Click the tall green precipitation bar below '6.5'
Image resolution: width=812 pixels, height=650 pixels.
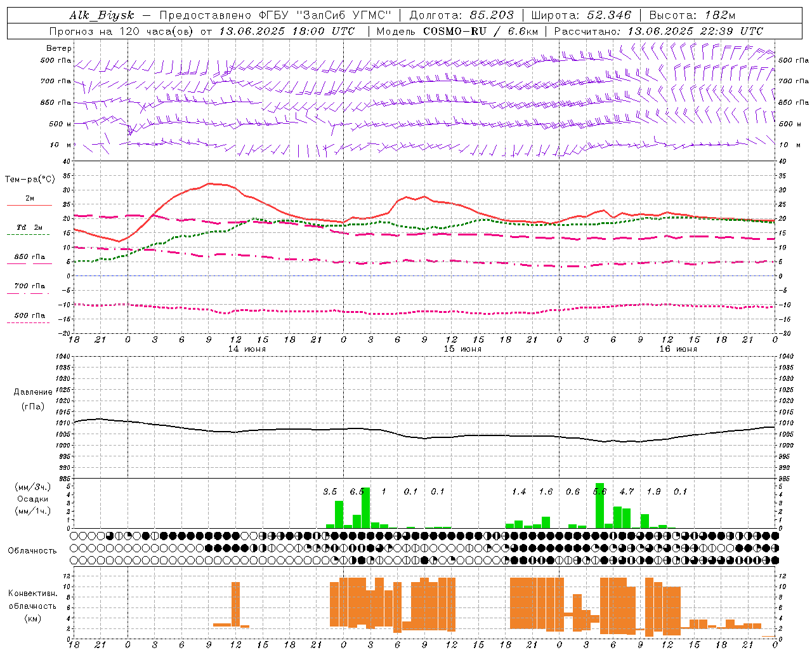(365, 508)
